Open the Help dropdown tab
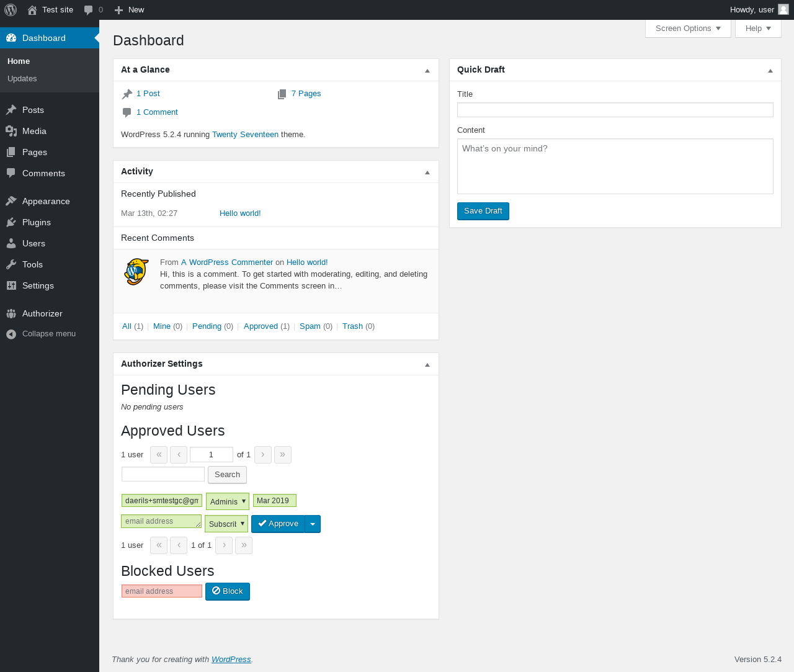The height and width of the screenshot is (672, 794). (x=758, y=29)
